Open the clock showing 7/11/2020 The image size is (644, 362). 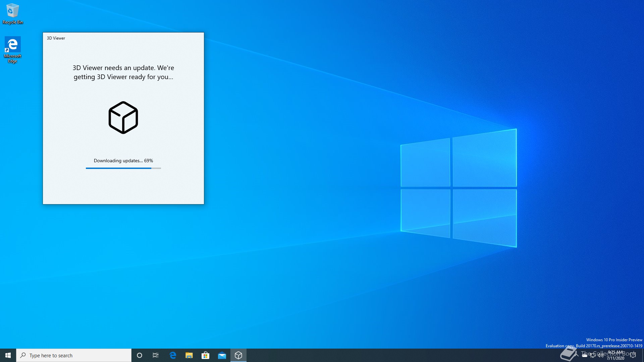pyautogui.click(x=615, y=355)
